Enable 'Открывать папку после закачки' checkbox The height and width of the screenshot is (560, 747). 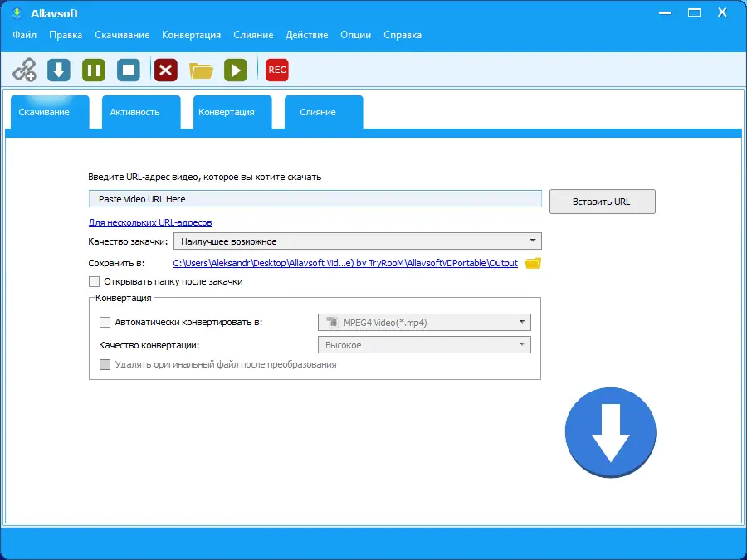(x=95, y=281)
